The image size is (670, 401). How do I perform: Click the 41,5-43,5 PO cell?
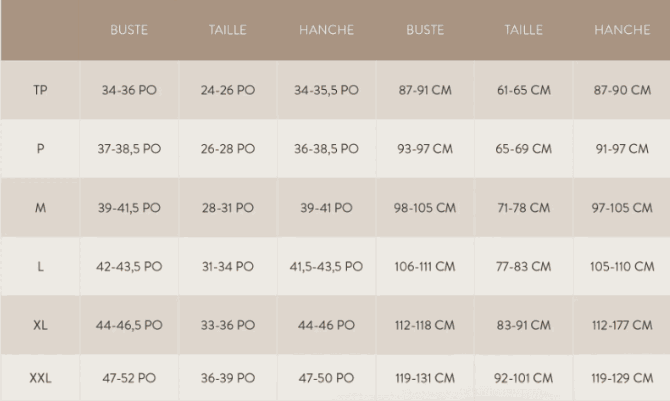(326, 267)
